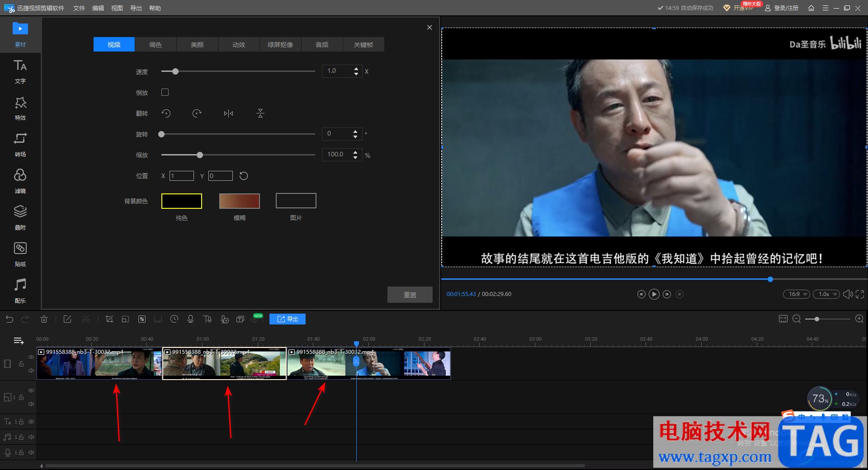
Task: Click the timeline zoom out magnifier
Action: (797, 319)
